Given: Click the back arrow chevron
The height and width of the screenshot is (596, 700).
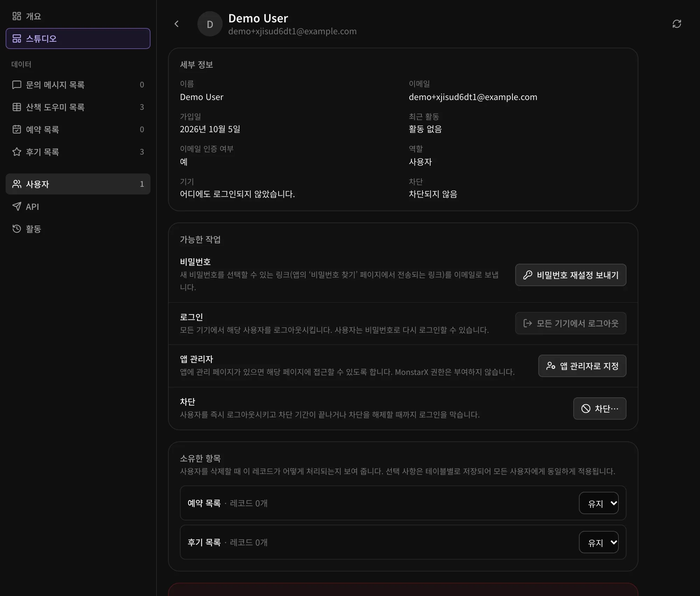Looking at the screenshot, I should pos(176,24).
